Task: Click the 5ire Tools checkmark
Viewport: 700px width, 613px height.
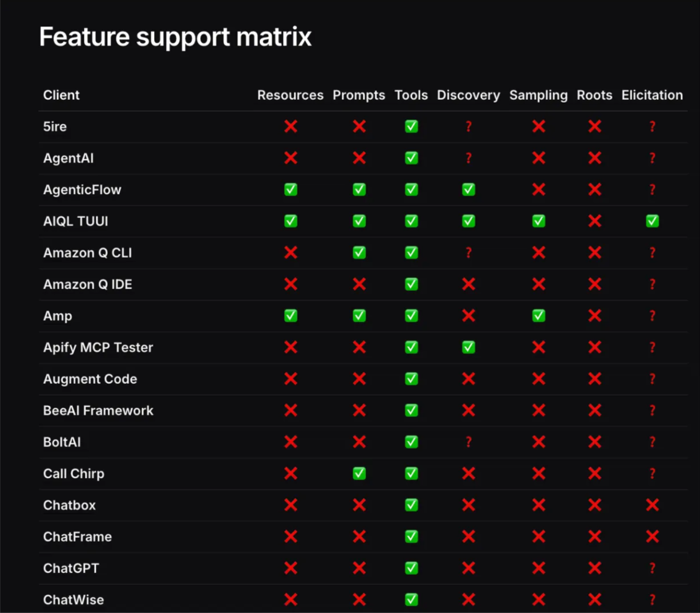Action: point(411,127)
